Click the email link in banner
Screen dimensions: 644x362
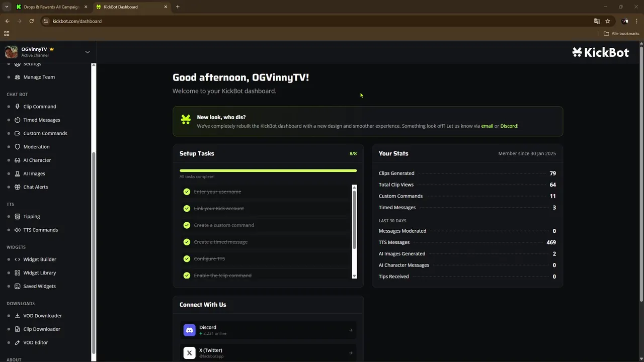[487, 126]
